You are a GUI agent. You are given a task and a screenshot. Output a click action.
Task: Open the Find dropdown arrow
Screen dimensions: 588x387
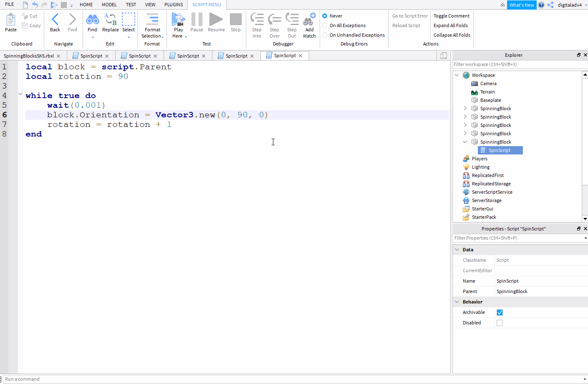(93, 37)
